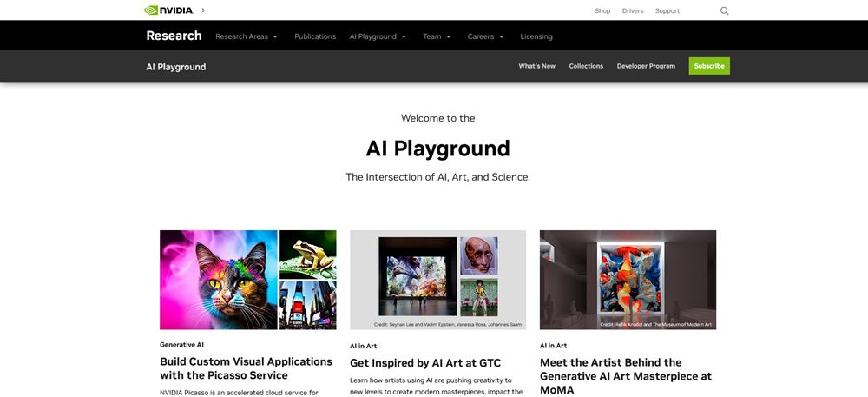Click the chevron next to NVIDIA logo

point(203,10)
